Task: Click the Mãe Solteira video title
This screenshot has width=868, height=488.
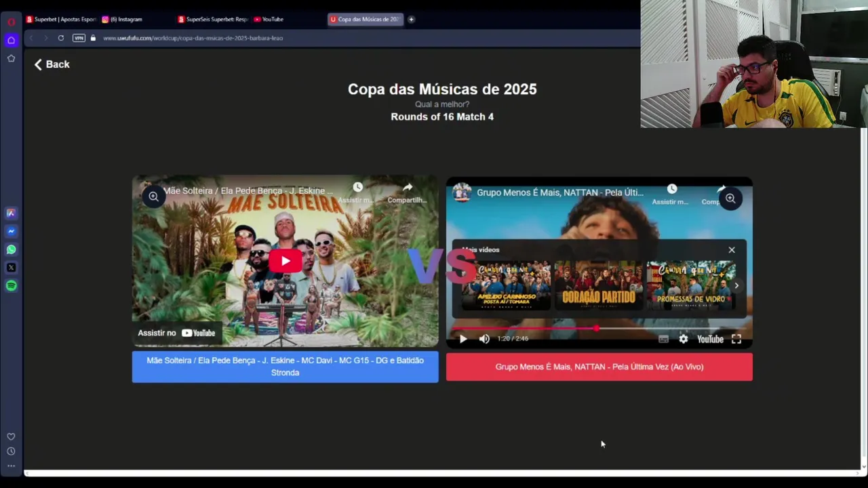Action: (248, 191)
